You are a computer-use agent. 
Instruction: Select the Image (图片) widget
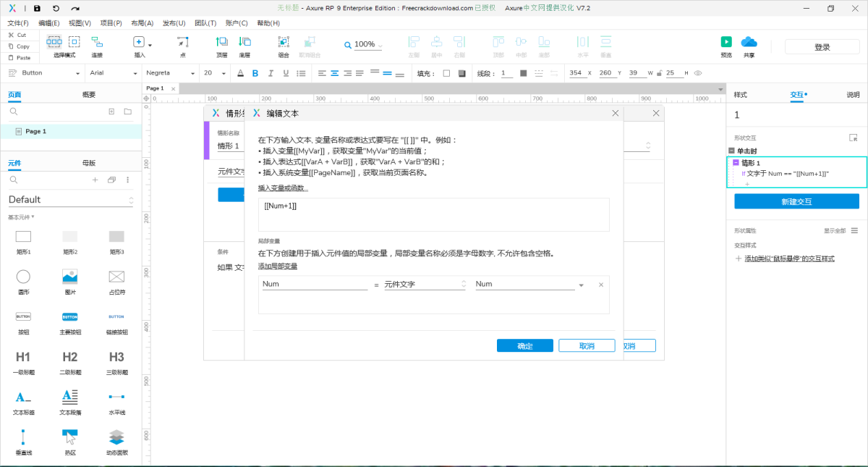[x=70, y=277]
